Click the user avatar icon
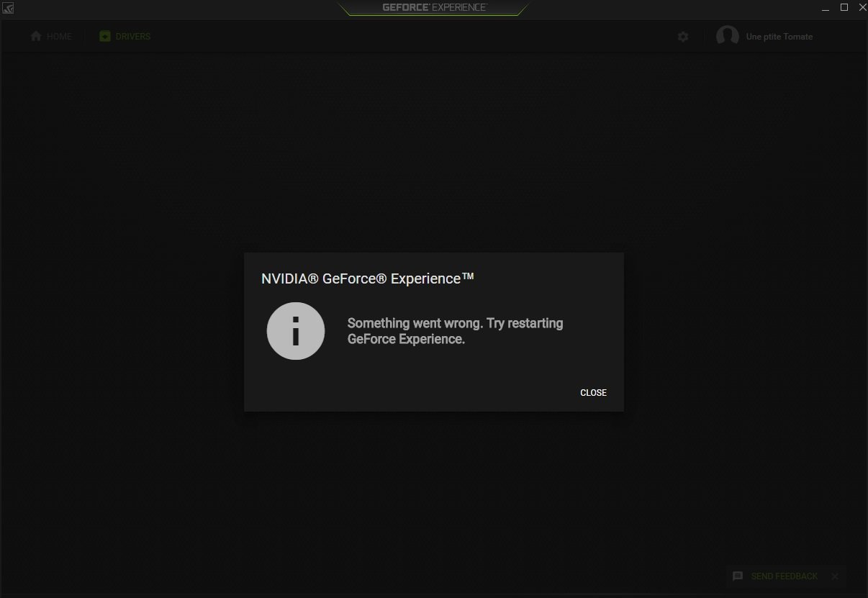The width and height of the screenshot is (868, 598). pyautogui.click(x=728, y=36)
